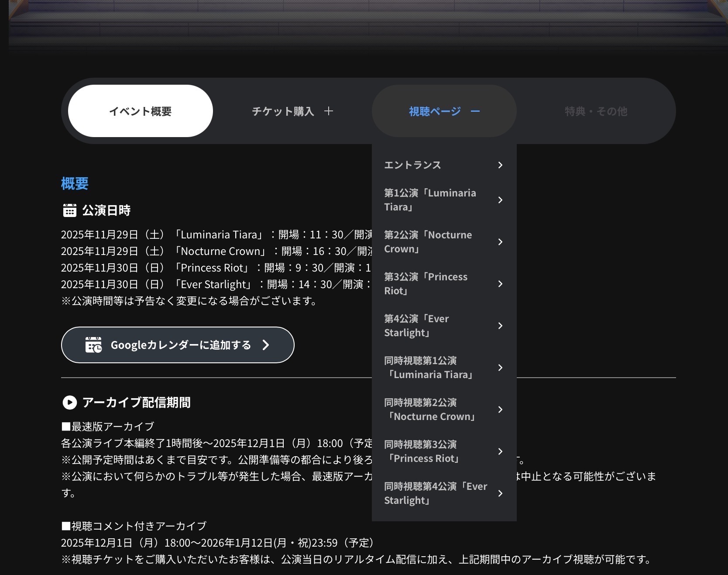Go to エントランス viewing page link

[x=412, y=165]
